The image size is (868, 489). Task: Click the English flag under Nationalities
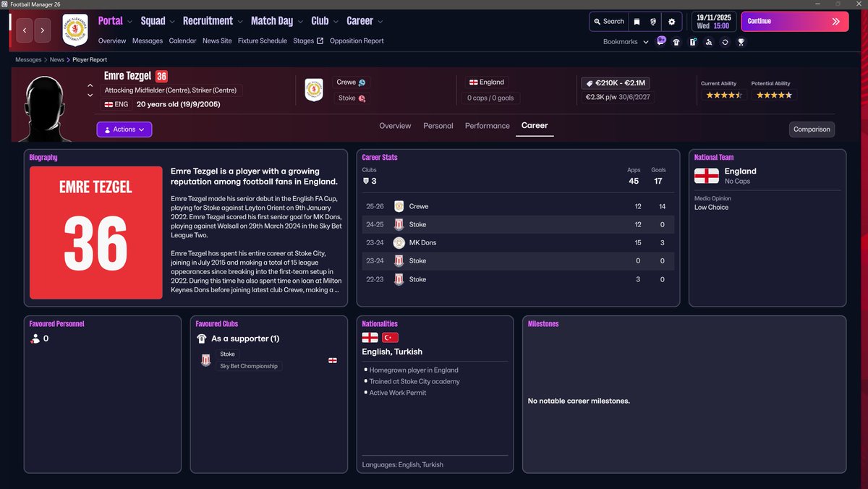click(370, 338)
